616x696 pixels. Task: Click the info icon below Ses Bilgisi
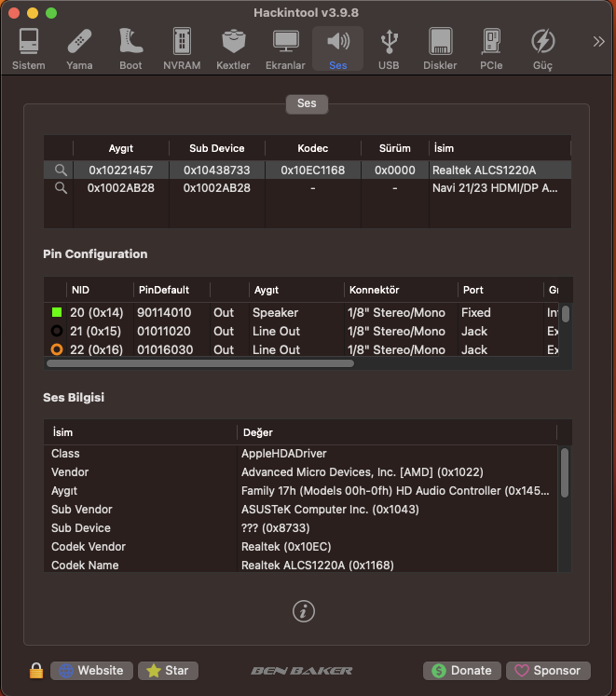click(x=304, y=611)
